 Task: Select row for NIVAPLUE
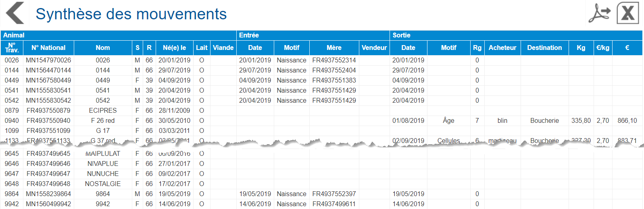[321, 163]
